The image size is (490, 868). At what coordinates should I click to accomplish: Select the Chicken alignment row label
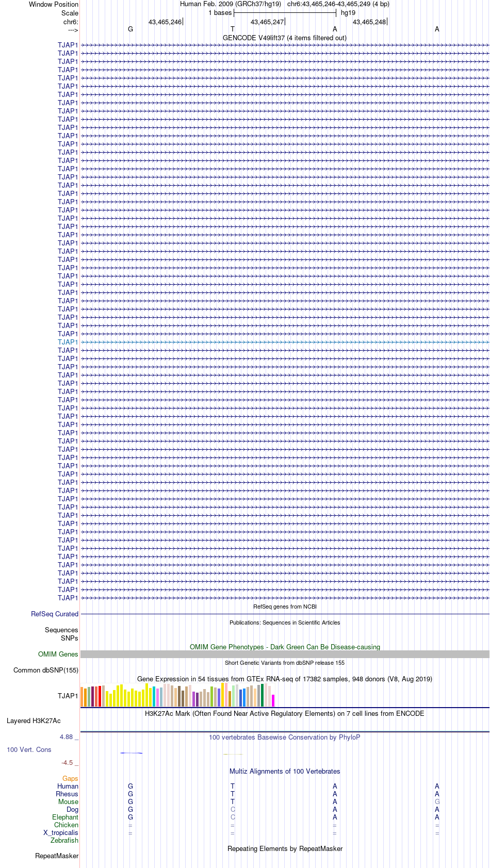click(x=67, y=825)
